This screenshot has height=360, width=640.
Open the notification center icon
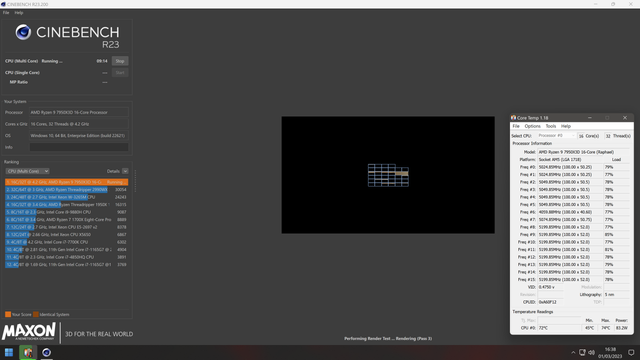pyautogui.click(x=631, y=353)
